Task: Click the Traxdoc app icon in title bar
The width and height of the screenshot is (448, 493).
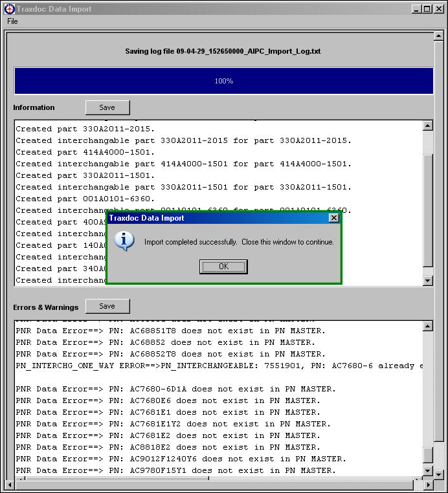Action: [x=10, y=9]
